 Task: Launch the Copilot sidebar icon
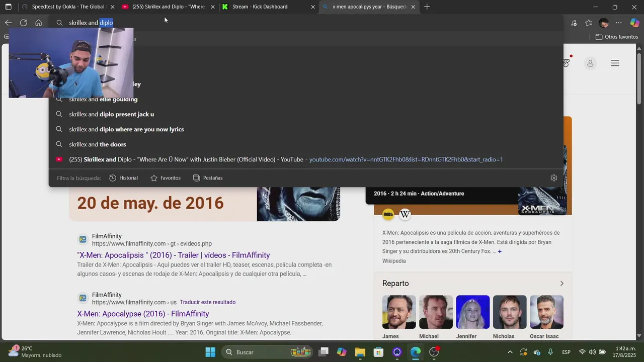pos(635,23)
